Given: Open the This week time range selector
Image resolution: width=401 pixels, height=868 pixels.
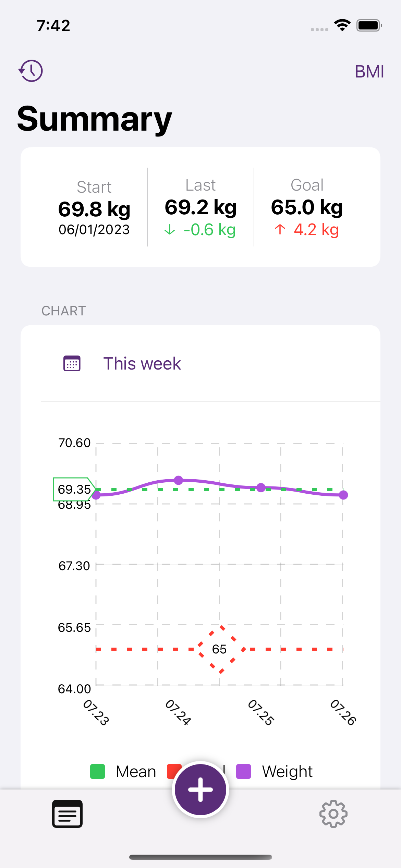Looking at the screenshot, I should (x=142, y=363).
